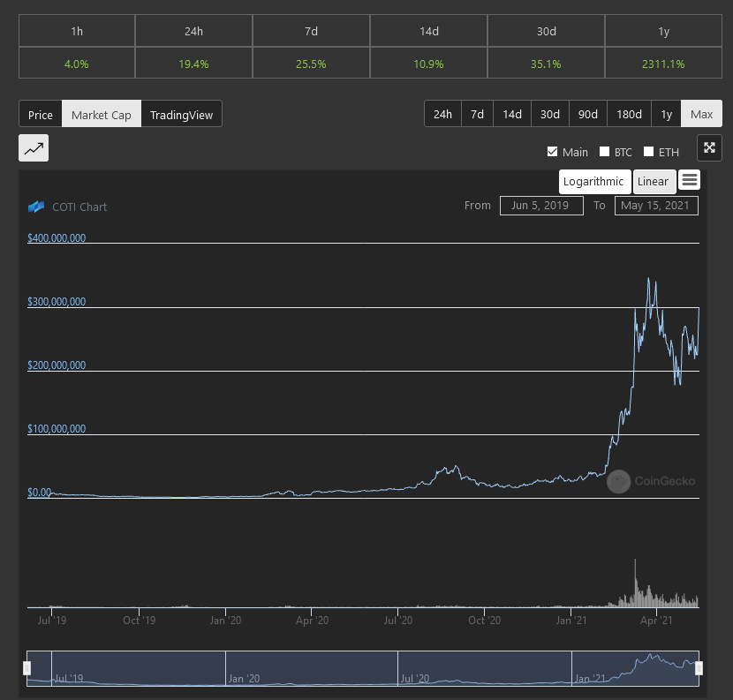Click the COTI Chart title text
The width and height of the screenshot is (733, 700).
point(79,207)
